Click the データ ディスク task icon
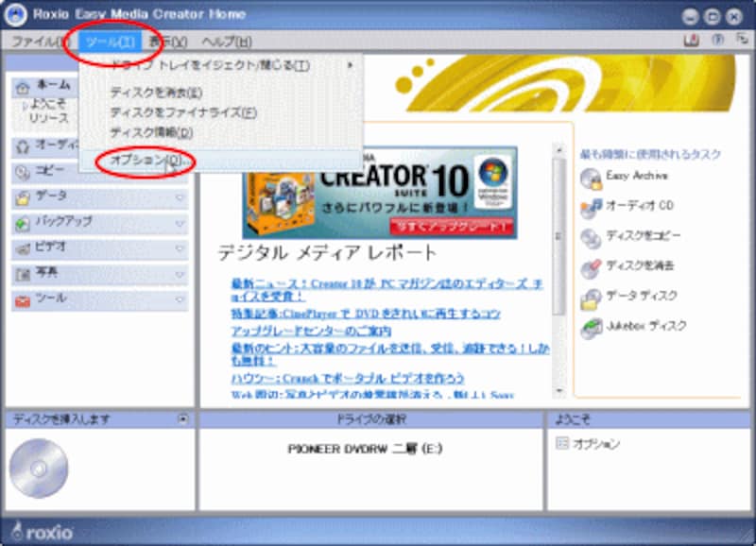 (x=591, y=299)
